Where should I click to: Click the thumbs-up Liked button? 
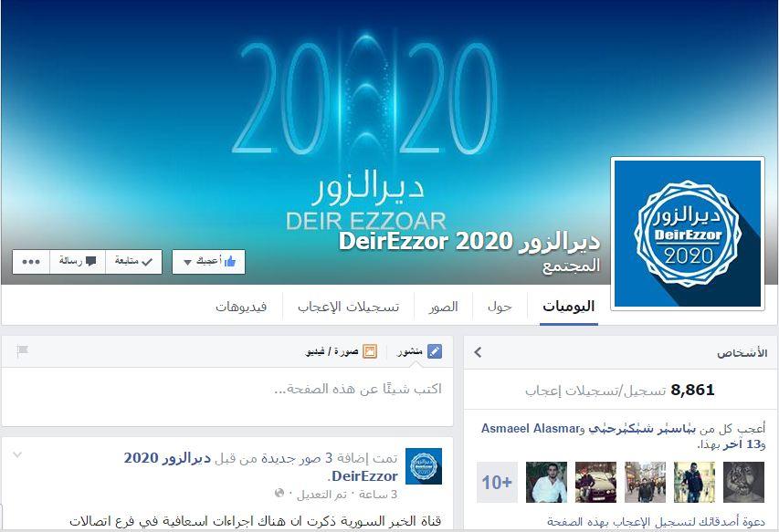pos(208,262)
